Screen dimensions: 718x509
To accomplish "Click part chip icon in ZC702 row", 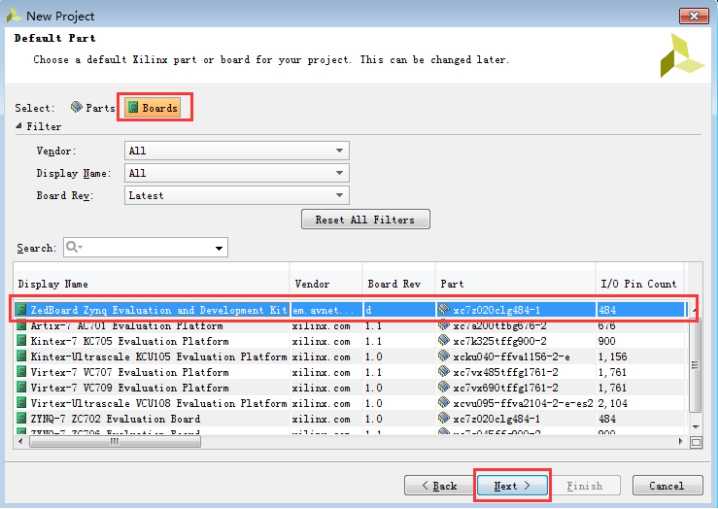I will pyautogui.click(x=444, y=418).
